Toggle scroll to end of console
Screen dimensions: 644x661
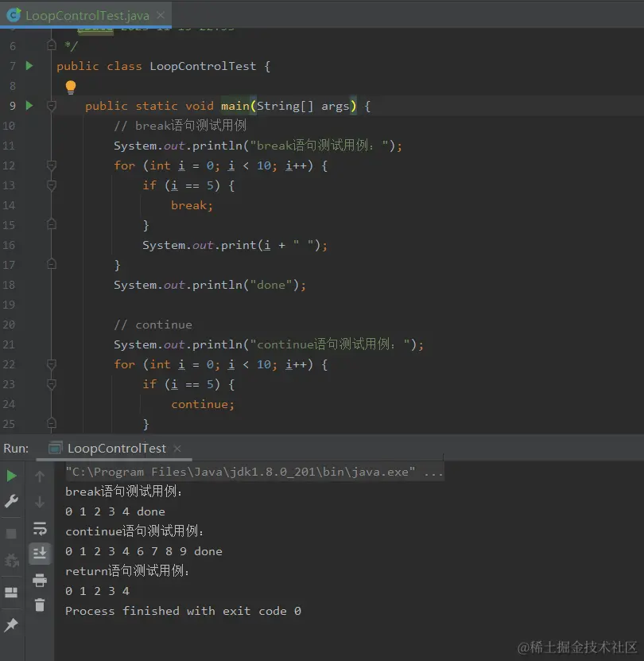coord(40,553)
